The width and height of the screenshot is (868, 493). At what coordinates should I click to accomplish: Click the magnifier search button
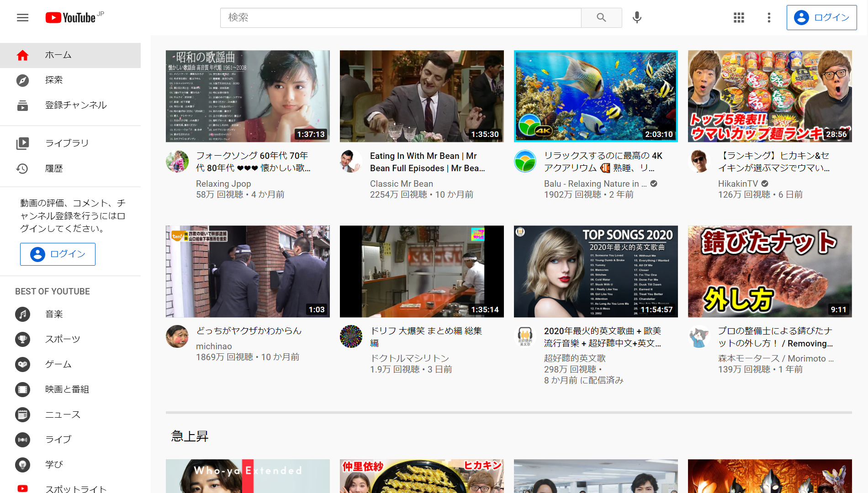point(601,17)
